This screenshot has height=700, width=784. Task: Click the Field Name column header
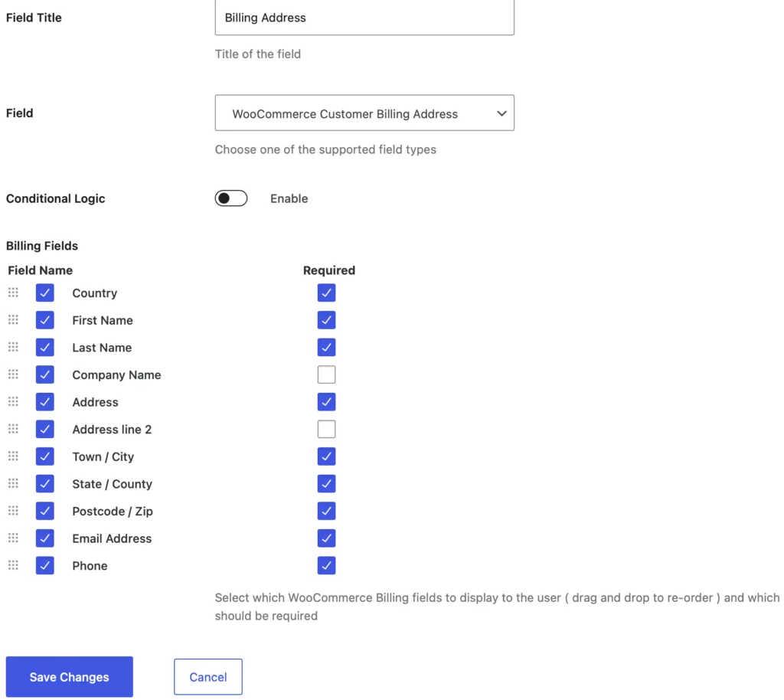(x=40, y=270)
